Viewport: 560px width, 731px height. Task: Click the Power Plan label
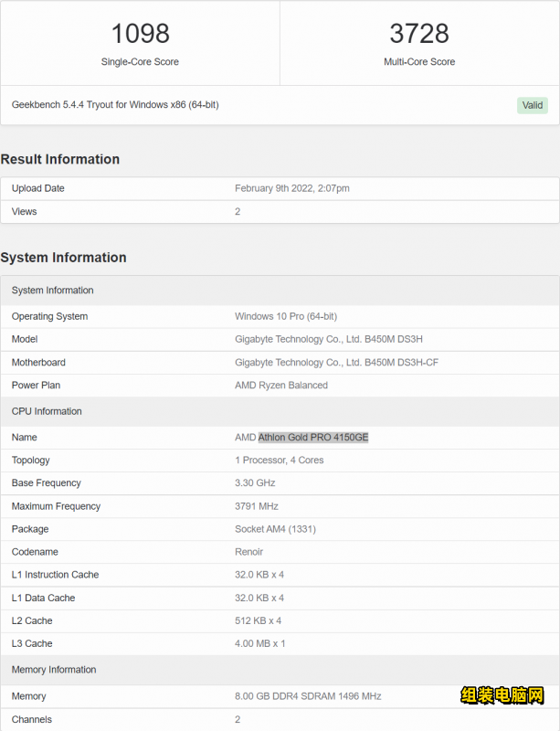[x=36, y=385]
